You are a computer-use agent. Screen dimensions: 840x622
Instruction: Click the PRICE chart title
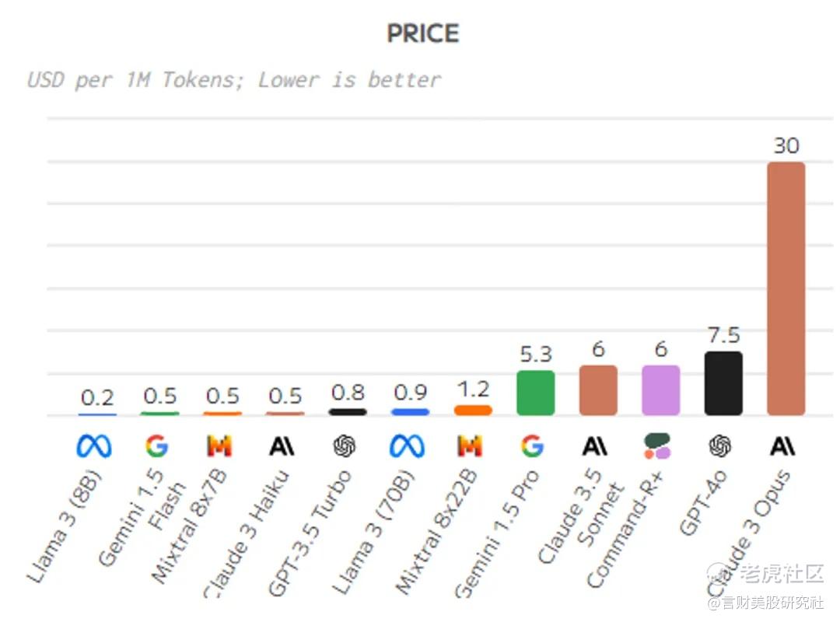coord(423,33)
